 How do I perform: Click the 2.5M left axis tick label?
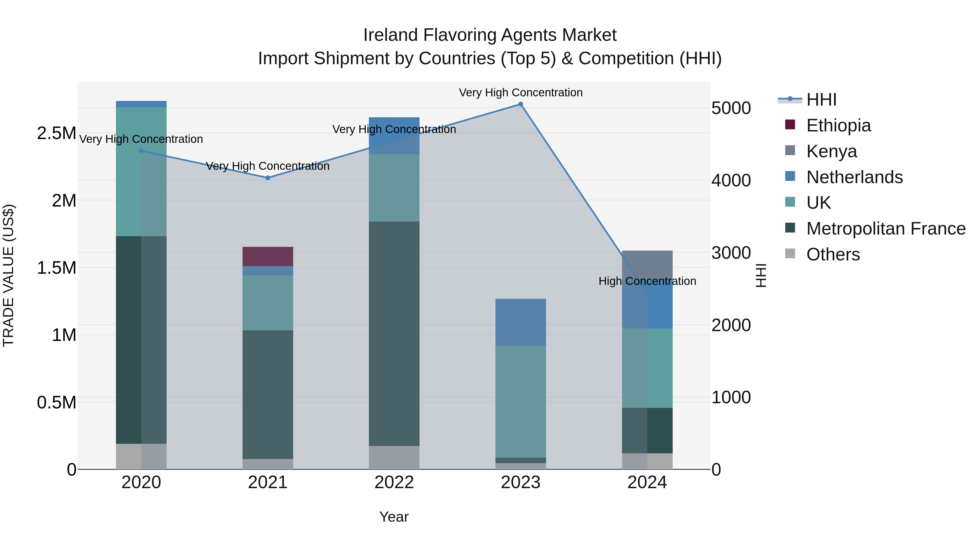[57, 134]
